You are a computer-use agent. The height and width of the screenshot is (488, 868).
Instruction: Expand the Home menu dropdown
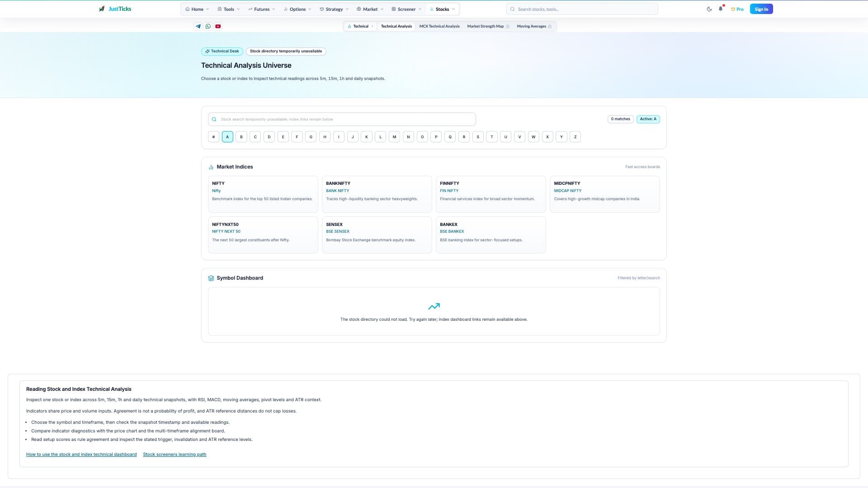(x=197, y=9)
